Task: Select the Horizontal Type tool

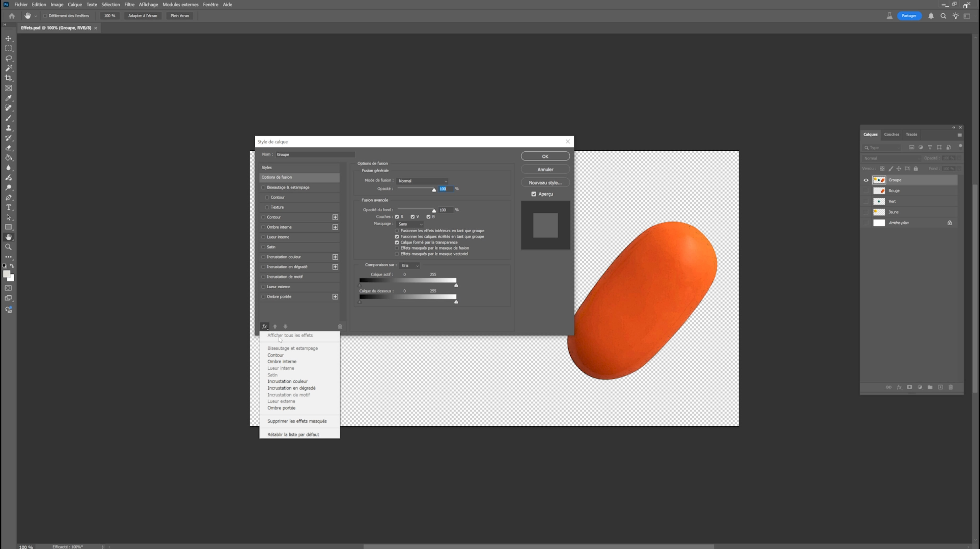Action: [x=8, y=207]
